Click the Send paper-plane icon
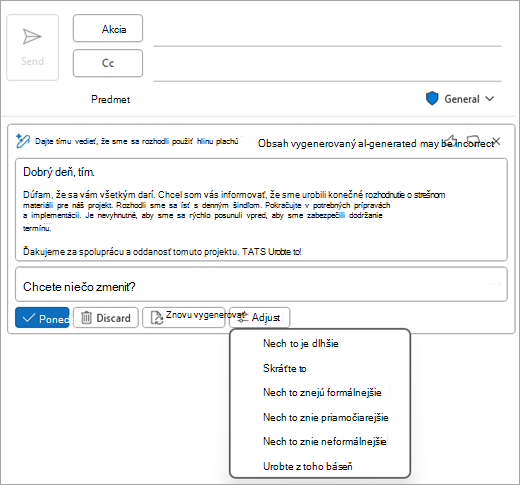520x485 pixels. coord(32,37)
